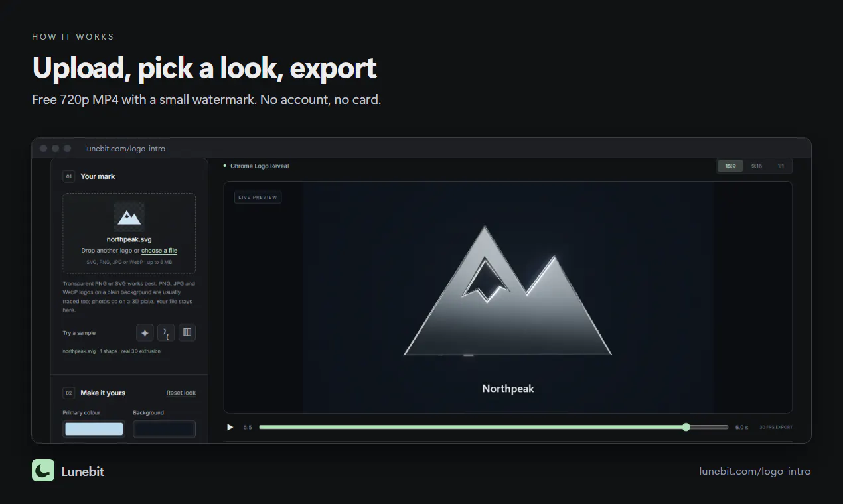Click the "Upload, pick a look, export" headline

coord(204,68)
